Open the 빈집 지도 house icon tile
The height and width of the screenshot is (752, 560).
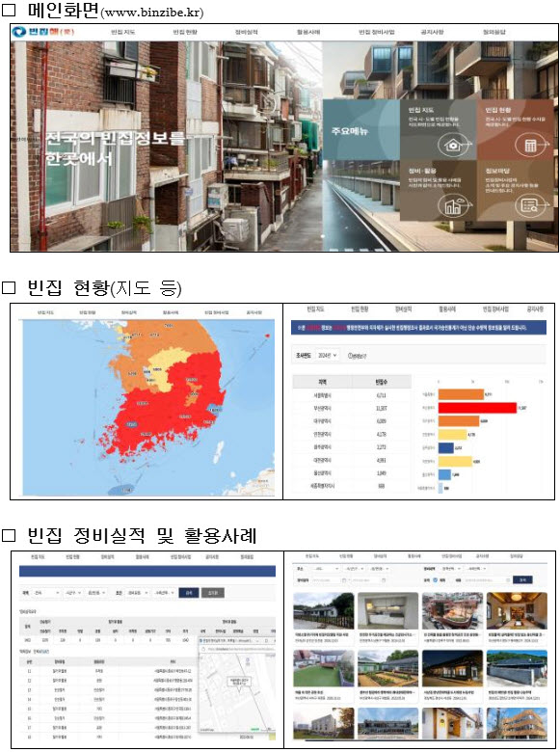[453, 144]
